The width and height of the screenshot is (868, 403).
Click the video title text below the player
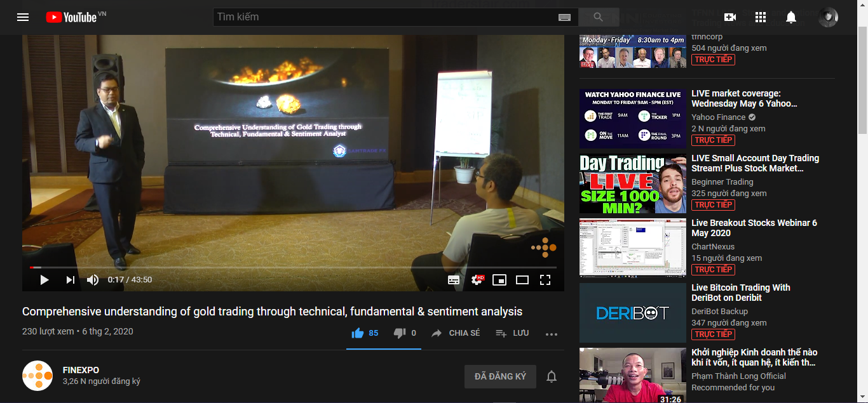tap(272, 312)
